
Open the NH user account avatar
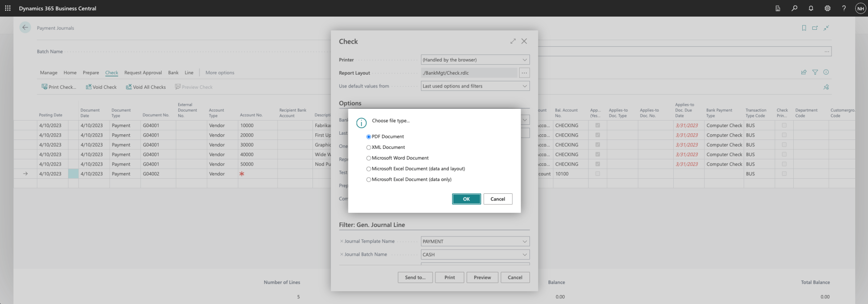point(860,9)
